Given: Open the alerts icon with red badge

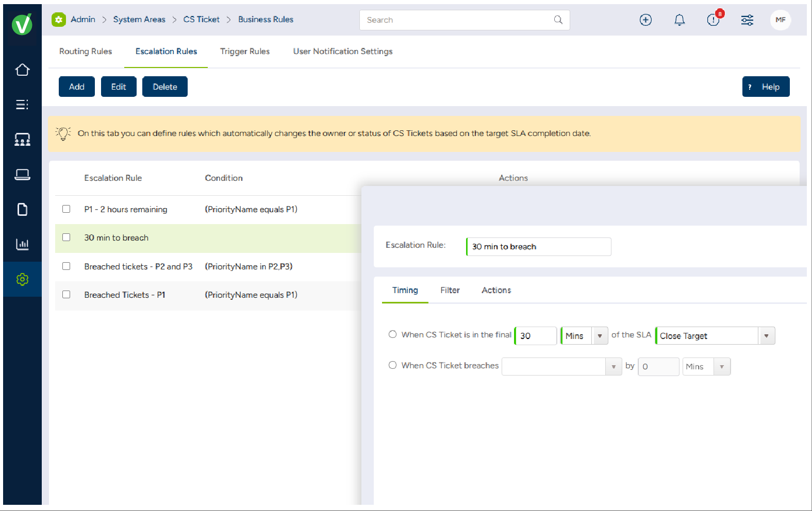Looking at the screenshot, I should tap(714, 19).
